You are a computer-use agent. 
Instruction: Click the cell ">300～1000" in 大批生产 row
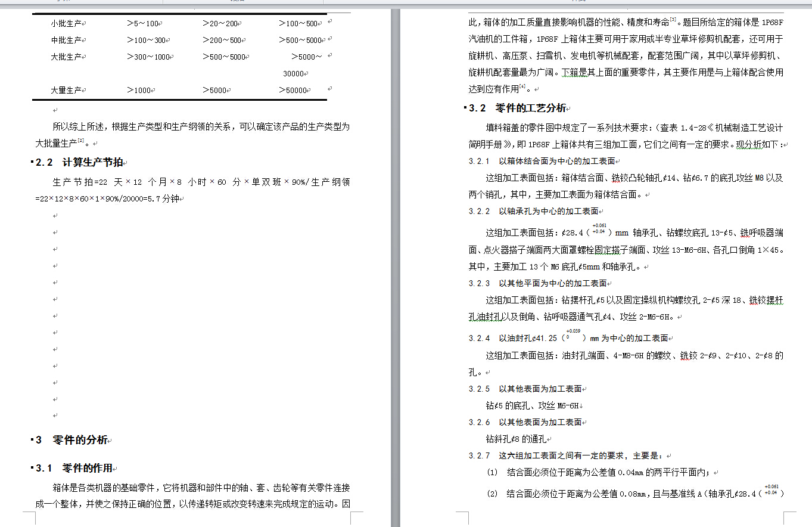[x=149, y=57]
